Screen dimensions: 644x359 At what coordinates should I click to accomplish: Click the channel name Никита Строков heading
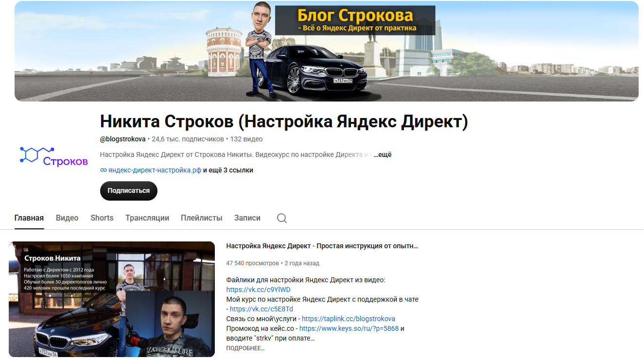tap(284, 121)
